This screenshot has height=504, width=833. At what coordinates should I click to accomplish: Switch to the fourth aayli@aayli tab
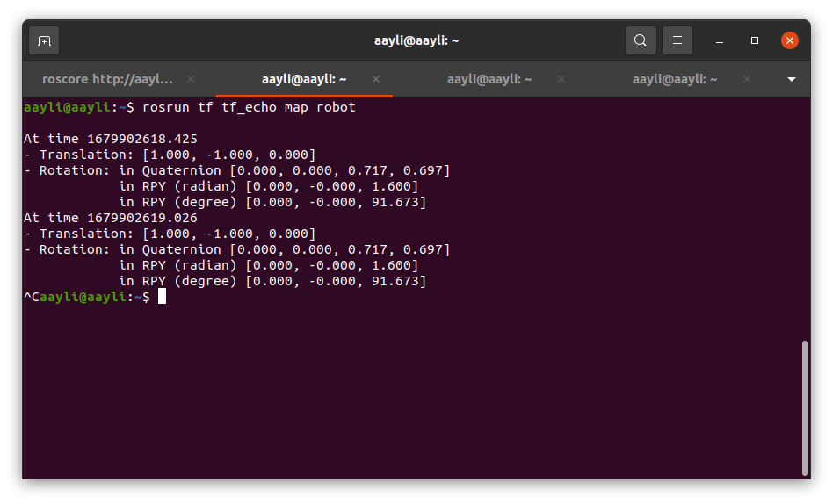(675, 79)
